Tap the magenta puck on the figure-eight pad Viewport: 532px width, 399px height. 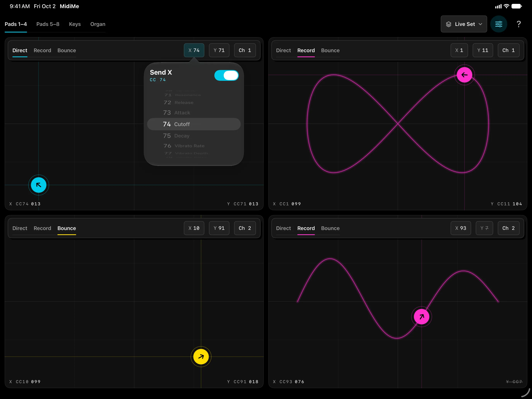[x=464, y=75]
